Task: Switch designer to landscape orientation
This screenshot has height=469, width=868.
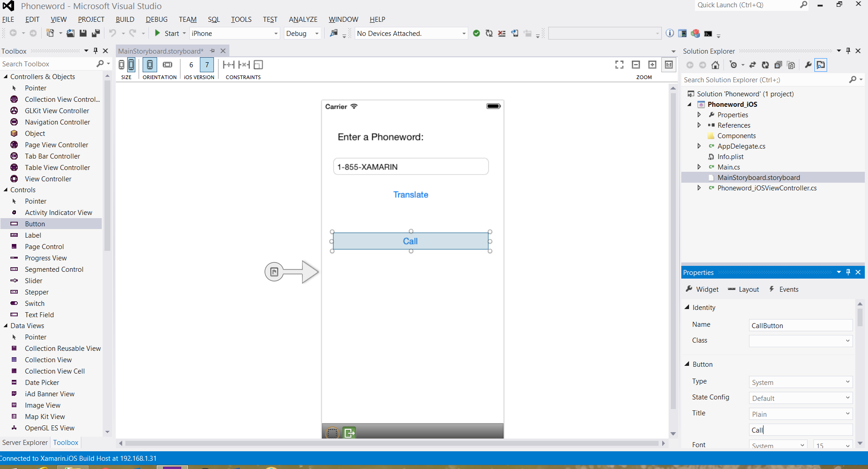Action: pos(168,65)
